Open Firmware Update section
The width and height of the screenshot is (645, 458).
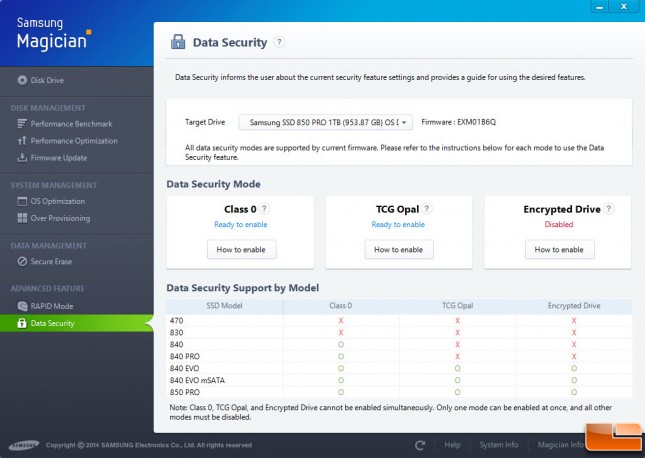point(59,158)
